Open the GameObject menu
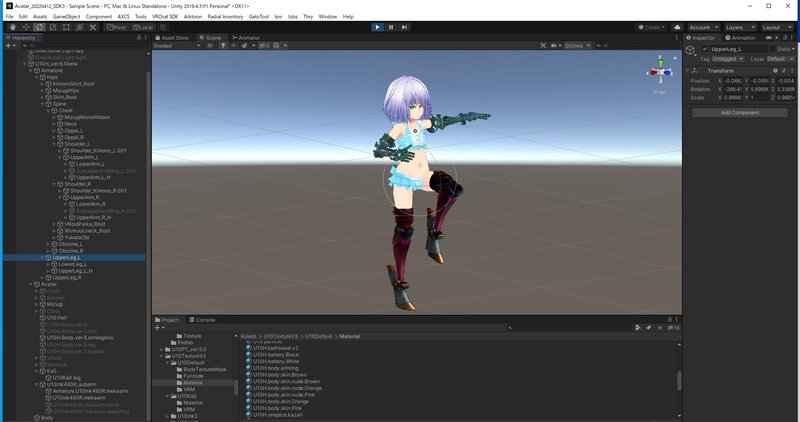800x422 pixels. pyautogui.click(x=66, y=16)
